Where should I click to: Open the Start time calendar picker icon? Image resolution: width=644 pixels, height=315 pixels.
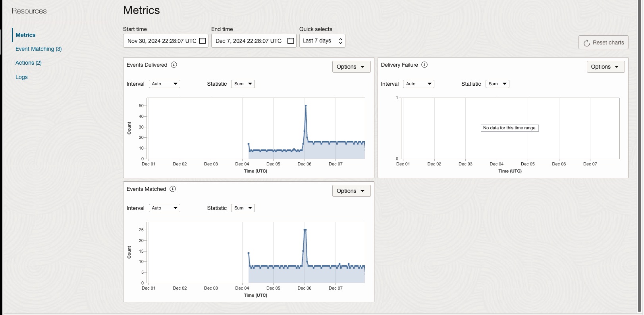pos(202,41)
